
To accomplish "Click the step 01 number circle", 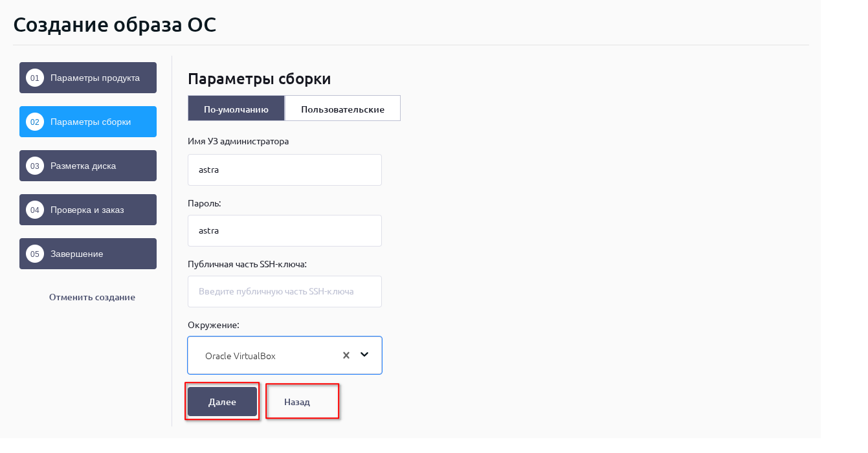I will pos(35,78).
